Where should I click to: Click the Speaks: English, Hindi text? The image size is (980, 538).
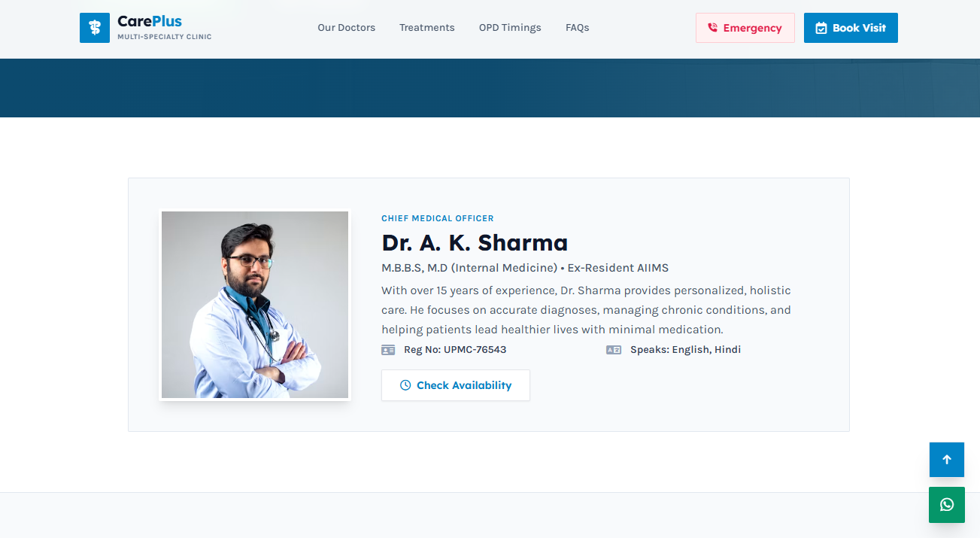point(686,350)
